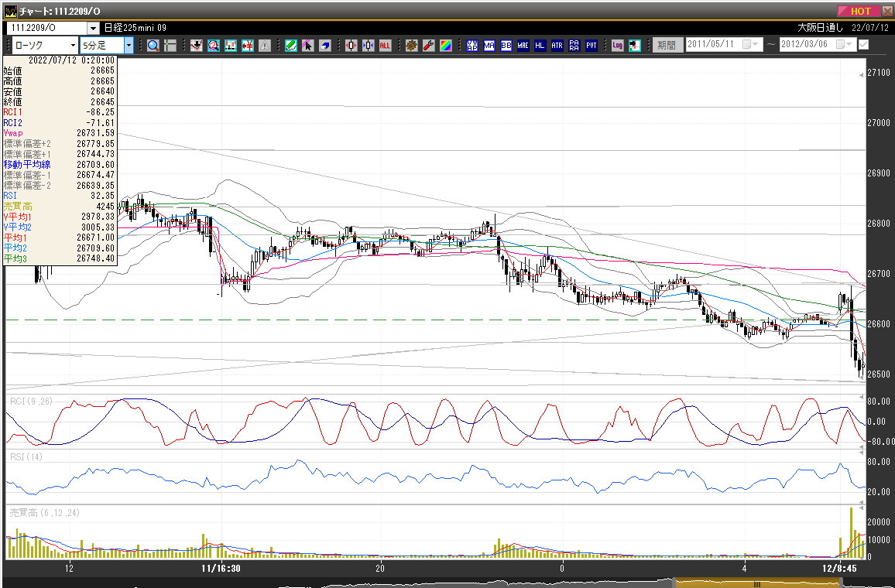Toggle the PVT pivot indicator

592,45
